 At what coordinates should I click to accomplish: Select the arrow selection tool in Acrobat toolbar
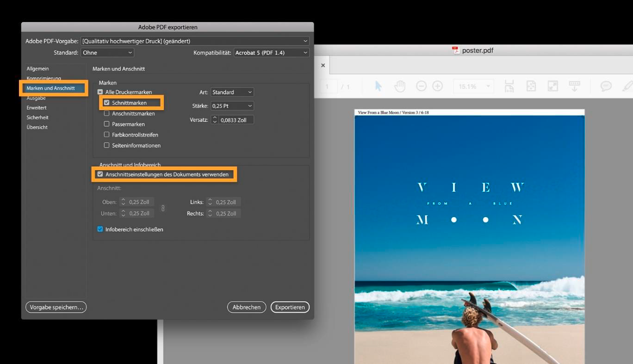pyautogui.click(x=379, y=86)
